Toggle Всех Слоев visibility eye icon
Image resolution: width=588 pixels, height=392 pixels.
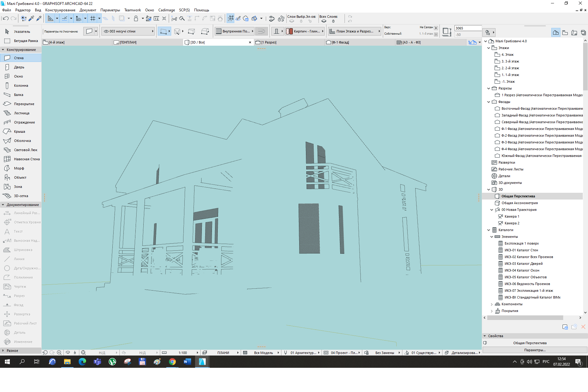coord(324,21)
